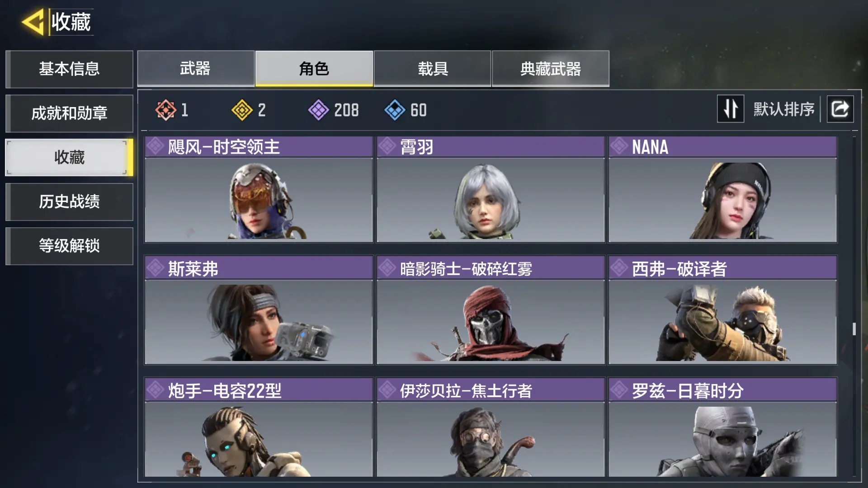Select the blue rare rarity filter showing 60
The height and width of the screenshot is (488, 868).
[x=406, y=110]
